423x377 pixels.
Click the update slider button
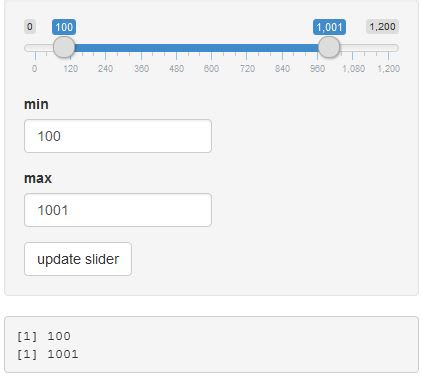click(x=78, y=259)
